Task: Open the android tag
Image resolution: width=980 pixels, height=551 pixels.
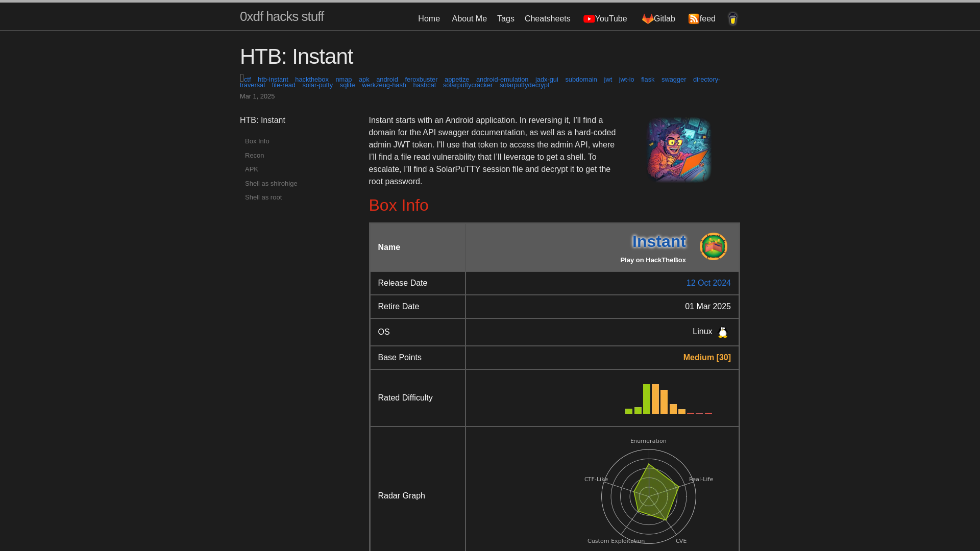Action: (x=387, y=80)
